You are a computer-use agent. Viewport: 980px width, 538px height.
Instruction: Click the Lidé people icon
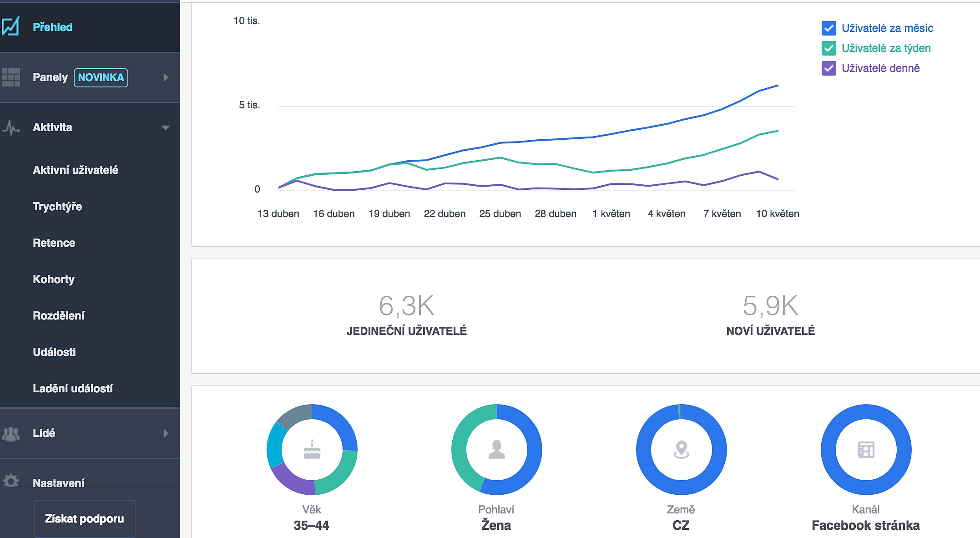(x=11, y=433)
